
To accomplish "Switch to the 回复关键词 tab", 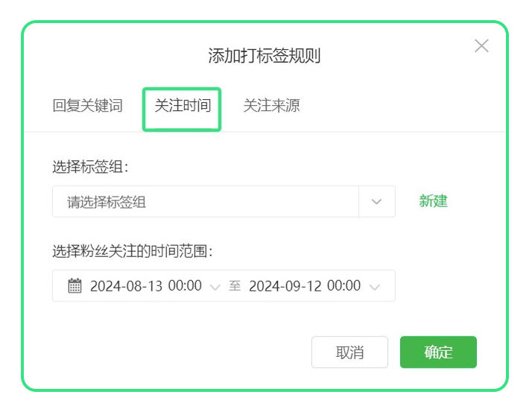I will (x=87, y=106).
